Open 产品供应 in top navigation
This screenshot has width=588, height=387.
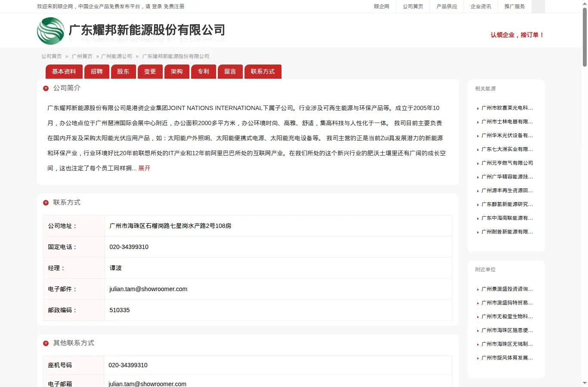[447, 6]
